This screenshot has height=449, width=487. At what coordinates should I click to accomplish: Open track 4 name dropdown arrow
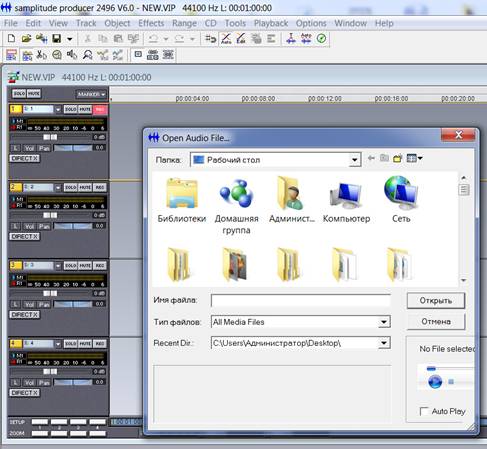[58, 344]
